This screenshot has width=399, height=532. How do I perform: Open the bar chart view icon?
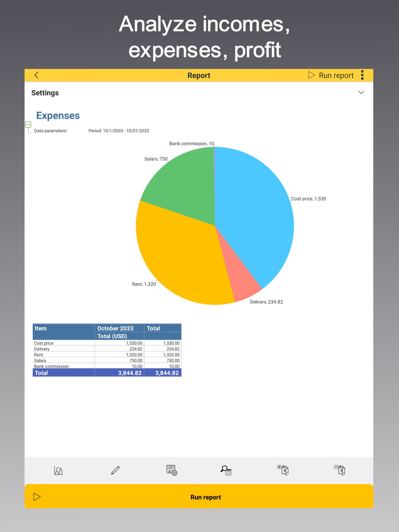click(58, 470)
